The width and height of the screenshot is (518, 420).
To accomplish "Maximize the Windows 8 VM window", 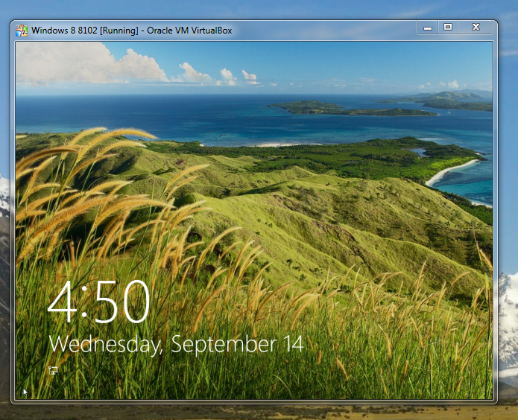I will pyautogui.click(x=448, y=28).
